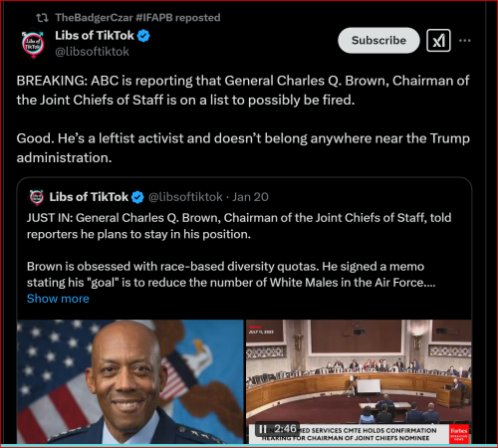Open the @libsoftiktok handle under author name
Image resolution: width=498 pixels, height=448 pixels.
tap(92, 52)
